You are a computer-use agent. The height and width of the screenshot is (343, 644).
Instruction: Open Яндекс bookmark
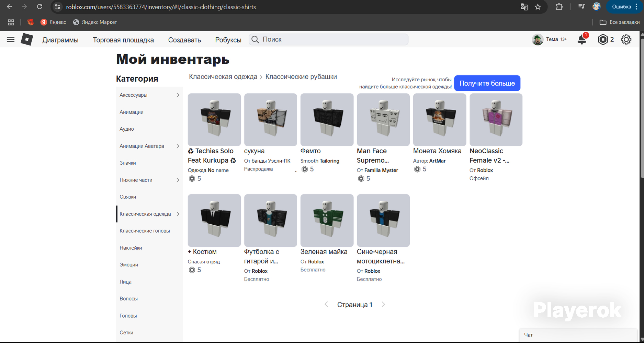coord(53,22)
